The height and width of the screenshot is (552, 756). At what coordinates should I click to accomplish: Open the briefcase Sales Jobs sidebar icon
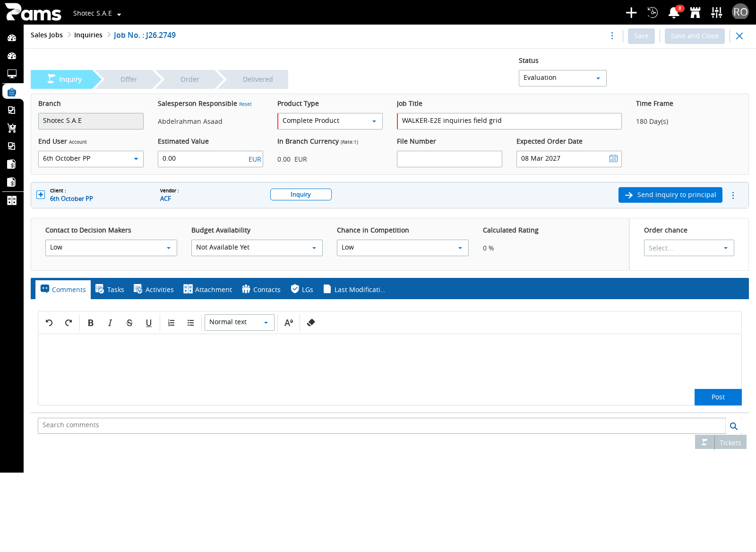[12, 92]
